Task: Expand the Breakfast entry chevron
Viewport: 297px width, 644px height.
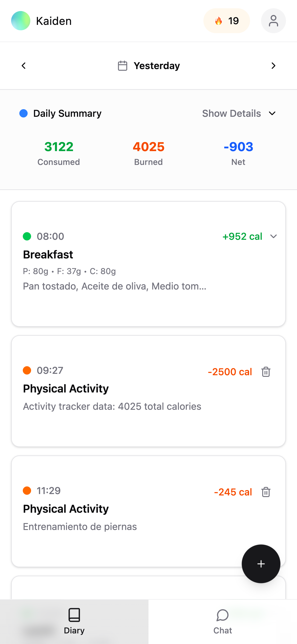Action: click(x=274, y=236)
